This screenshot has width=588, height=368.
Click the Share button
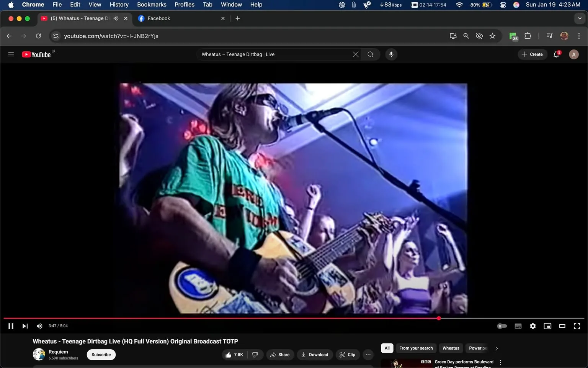(x=280, y=355)
